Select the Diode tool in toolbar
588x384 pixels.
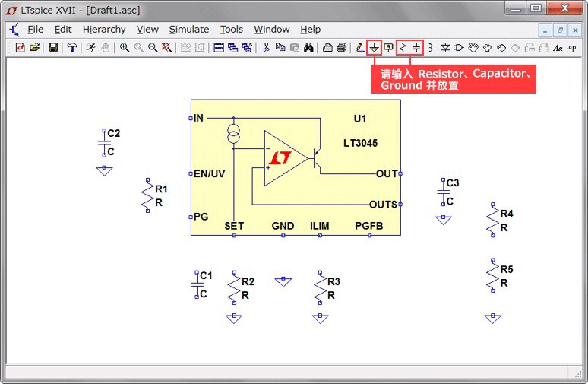[x=446, y=47]
